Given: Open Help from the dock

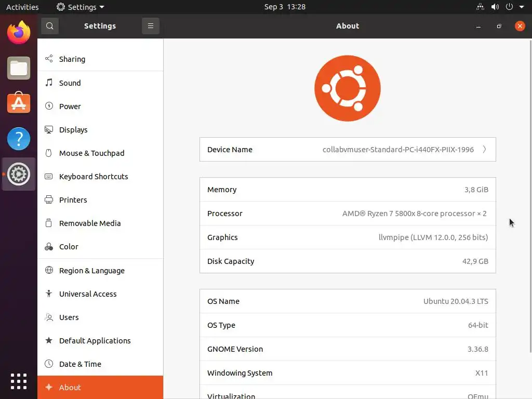Looking at the screenshot, I should pyautogui.click(x=19, y=138).
